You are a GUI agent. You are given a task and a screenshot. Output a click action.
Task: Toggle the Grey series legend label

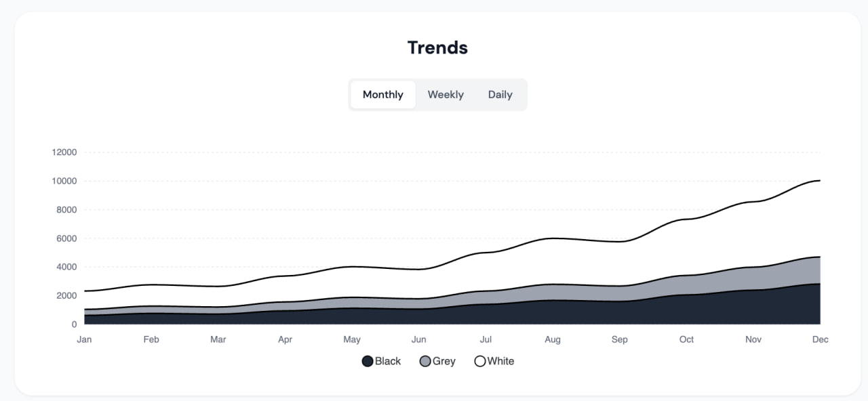(x=444, y=361)
